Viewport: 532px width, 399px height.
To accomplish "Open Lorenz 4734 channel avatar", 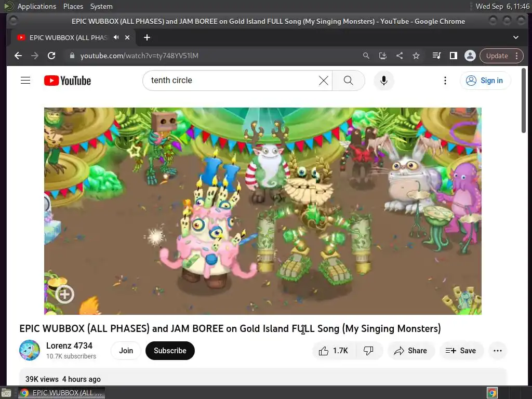I will (x=30, y=350).
